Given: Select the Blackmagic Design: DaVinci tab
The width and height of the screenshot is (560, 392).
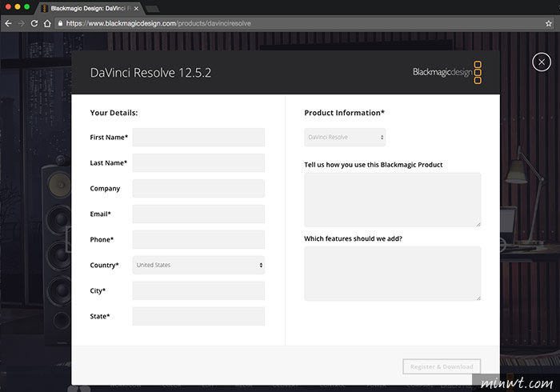Looking at the screenshot, I should click(x=90, y=8).
